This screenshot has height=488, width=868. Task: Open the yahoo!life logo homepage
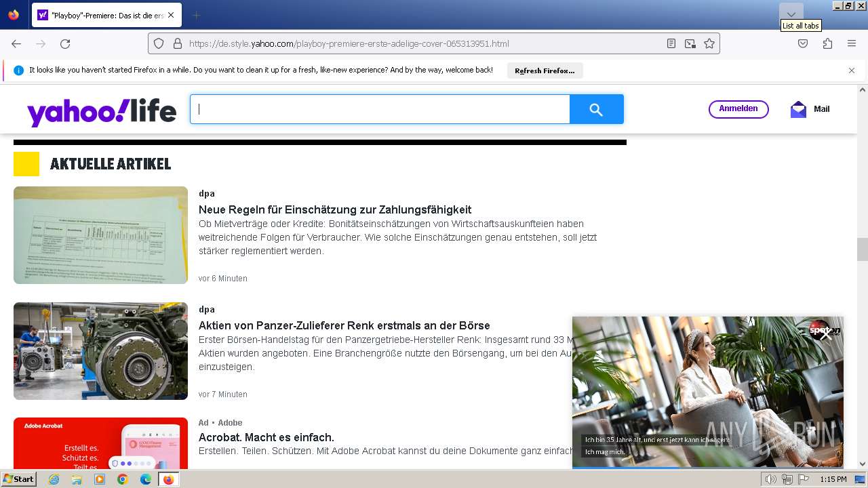tap(102, 111)
